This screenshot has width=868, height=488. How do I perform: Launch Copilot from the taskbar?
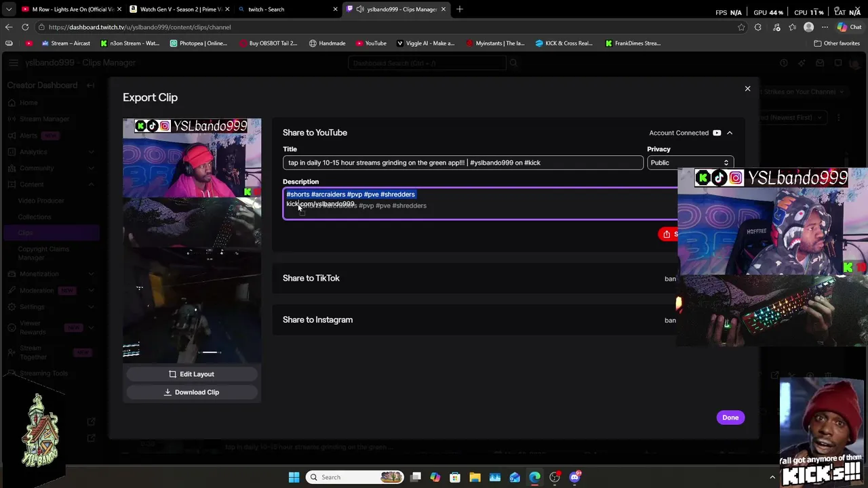coord(435,477)
